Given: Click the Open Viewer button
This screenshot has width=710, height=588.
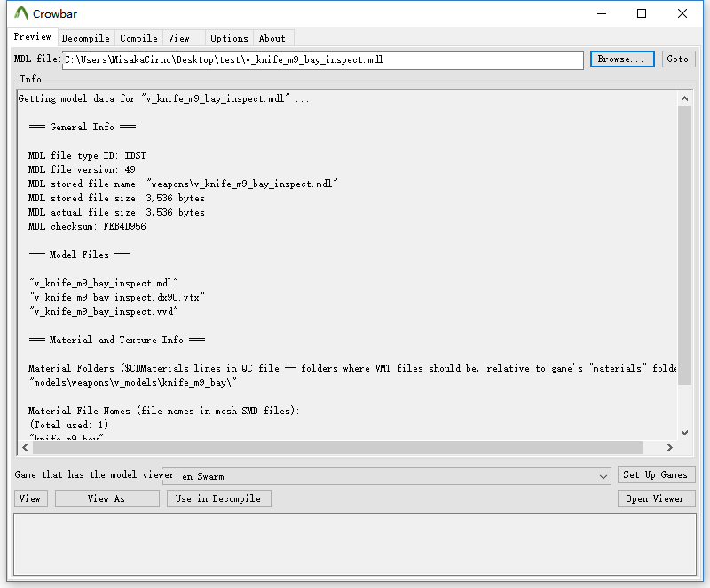Looking at the screenshot, I should pyautogui.click(x=656, y=498).
